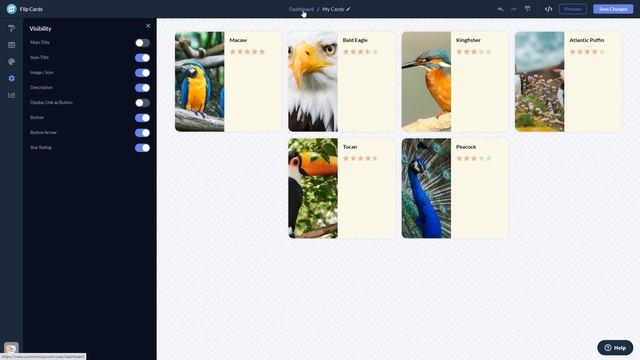Click the Save Changes button
Viewport: 640px width, 360px height.
[613, 9]
